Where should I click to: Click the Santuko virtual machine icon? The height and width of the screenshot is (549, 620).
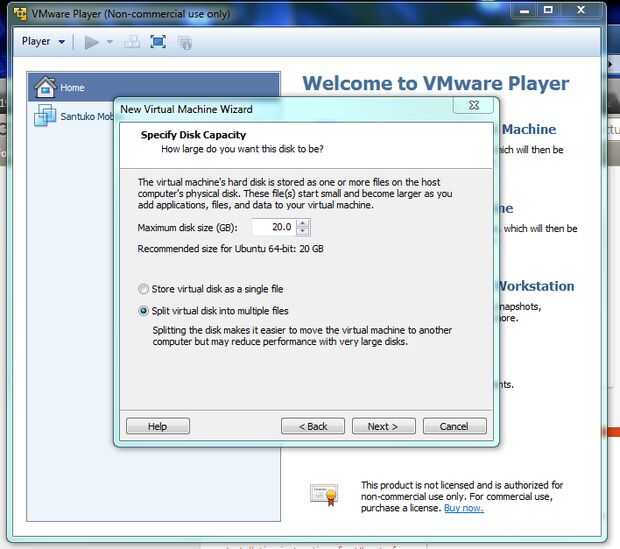tap(45, 115)
